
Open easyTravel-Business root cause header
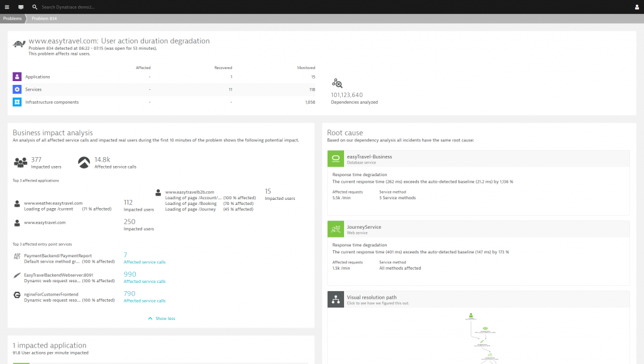pos(479,159)
